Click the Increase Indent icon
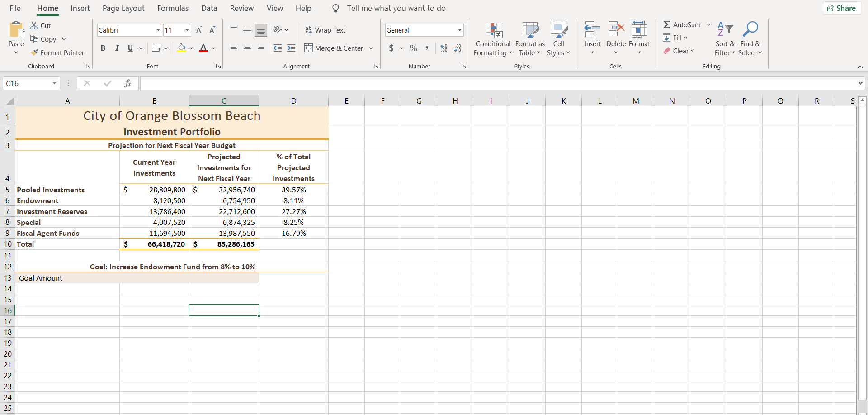 [x=291, y=48]
